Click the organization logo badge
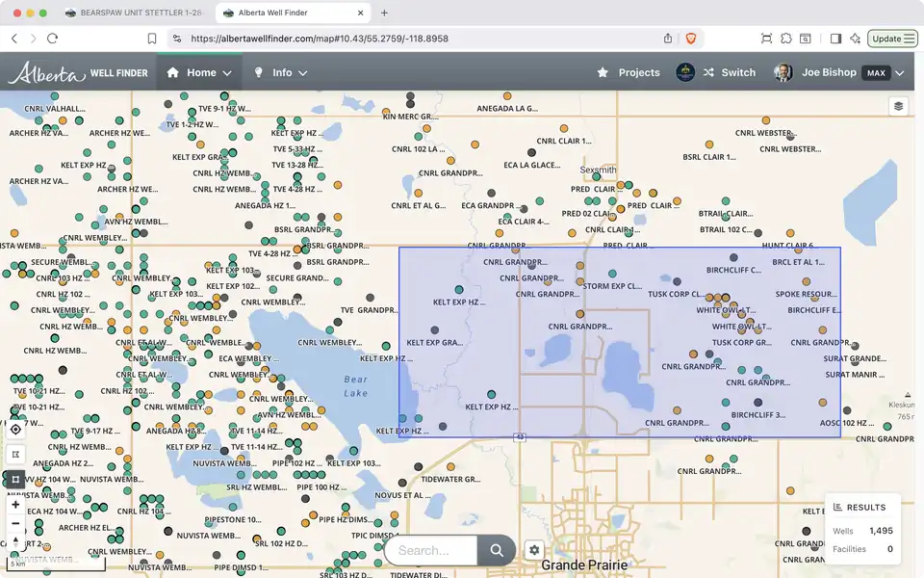Viewport: 924px width, 578px height. tap(684, 72)
